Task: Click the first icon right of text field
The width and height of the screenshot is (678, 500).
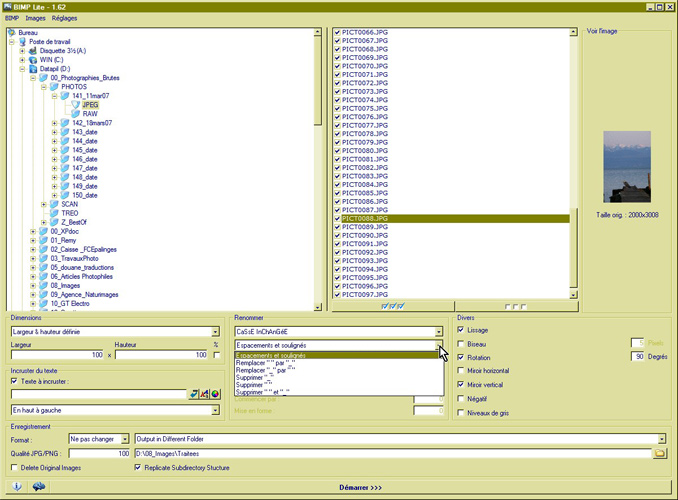Action: (193, 393)
